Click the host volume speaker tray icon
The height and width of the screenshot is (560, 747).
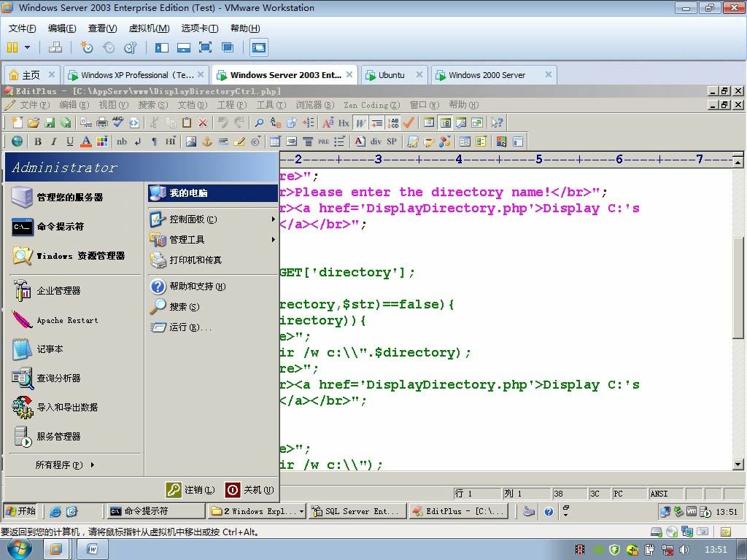[x=684, y=550]
